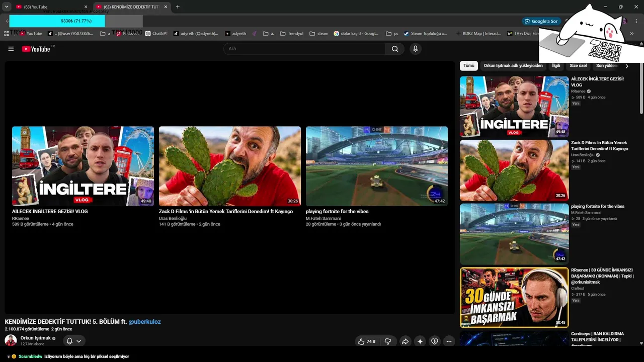
Task: Open the adyreth TikTok profile bookmark
Action: pyautogui.click(x=196, y=34)
